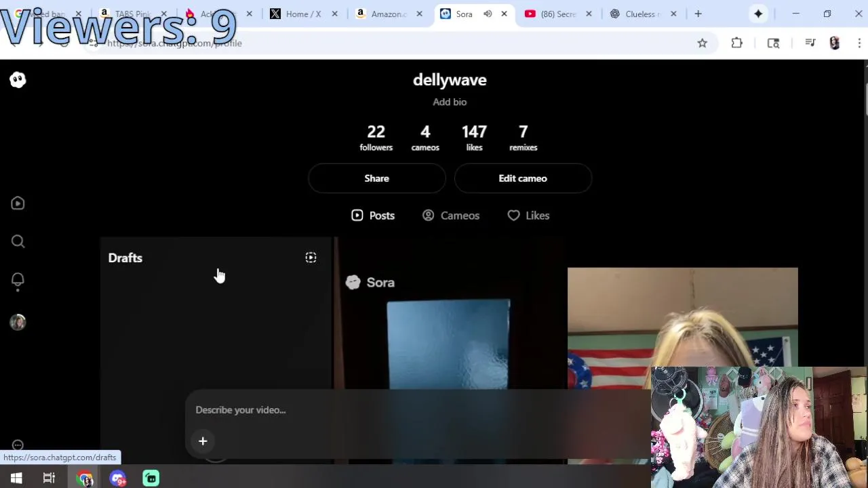Open the more options ellipsis in sidebar
The width and height of the screenshot is (868, 488).
tap(18, 445)
